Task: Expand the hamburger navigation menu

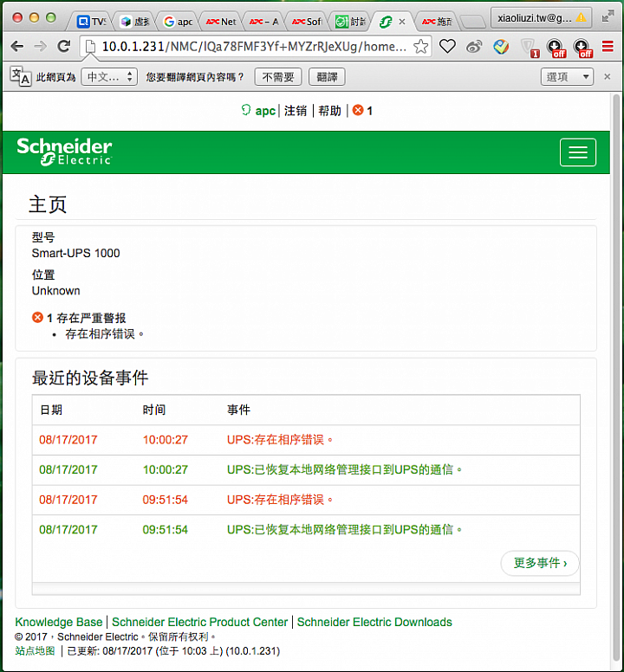Action: (578, 152)
